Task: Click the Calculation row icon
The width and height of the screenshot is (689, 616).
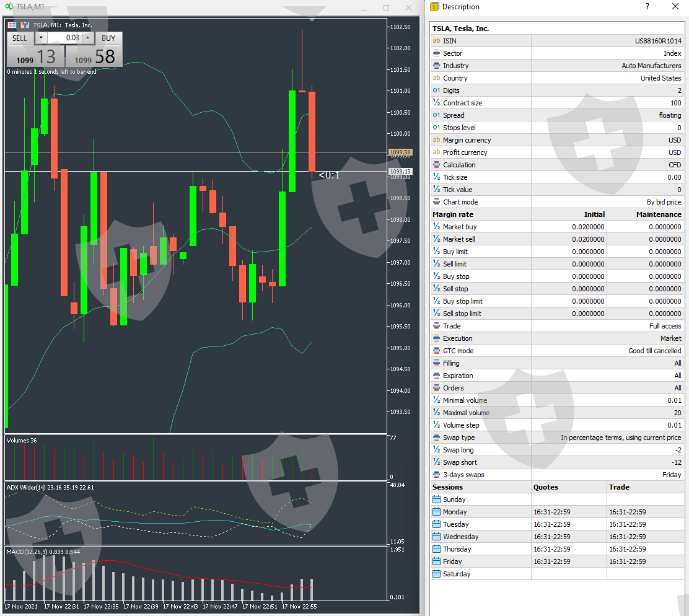Action: [x=436, y=164]
